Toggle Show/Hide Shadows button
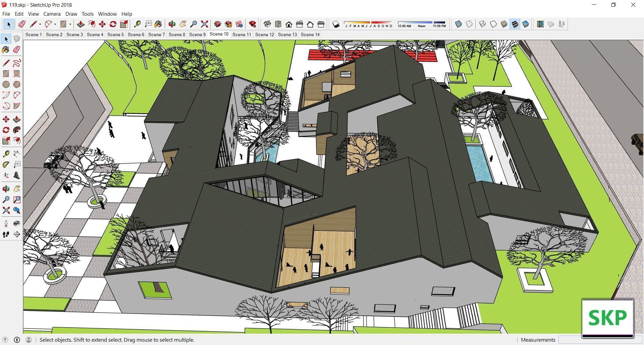Image resolution: width=644 pixels, height=345 pixels. [x=336, y=24]
